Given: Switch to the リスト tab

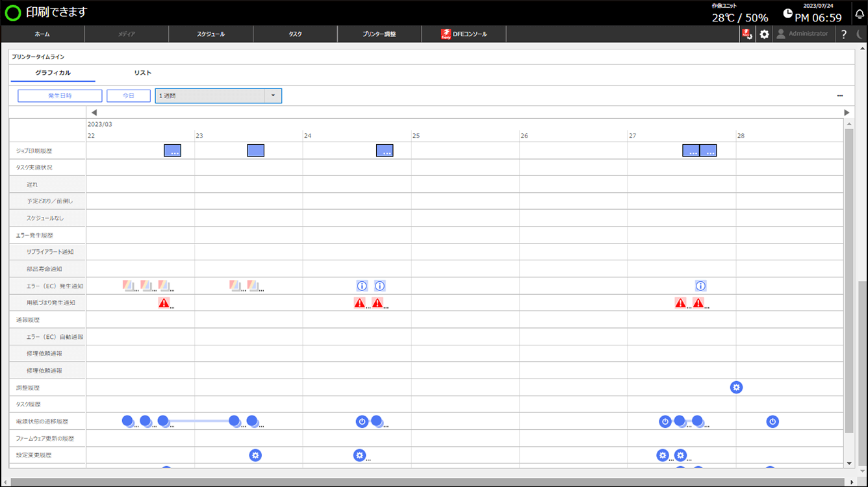Looking at the screenshot, I should (x=143, y=73).
